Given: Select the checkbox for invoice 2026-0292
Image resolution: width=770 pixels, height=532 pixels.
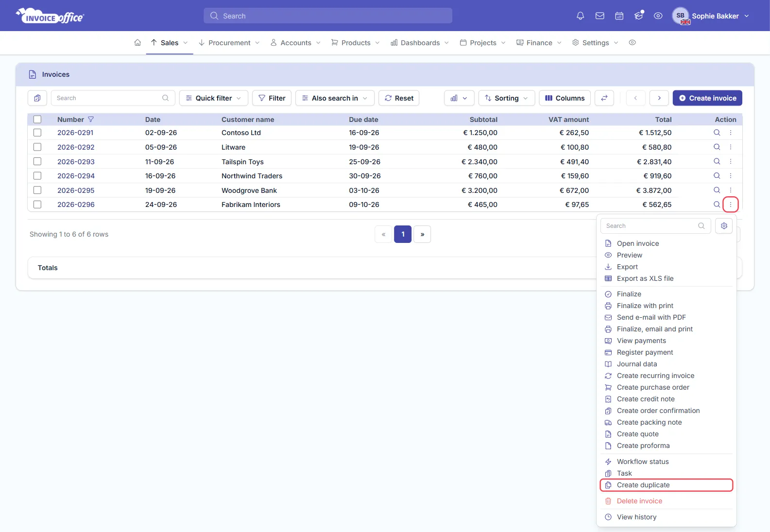Looking at the screenshot, I should click(37, 147).
